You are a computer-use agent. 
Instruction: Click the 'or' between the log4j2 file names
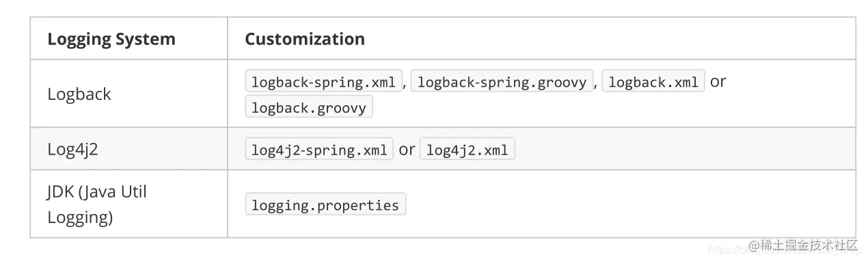[407, 150]
